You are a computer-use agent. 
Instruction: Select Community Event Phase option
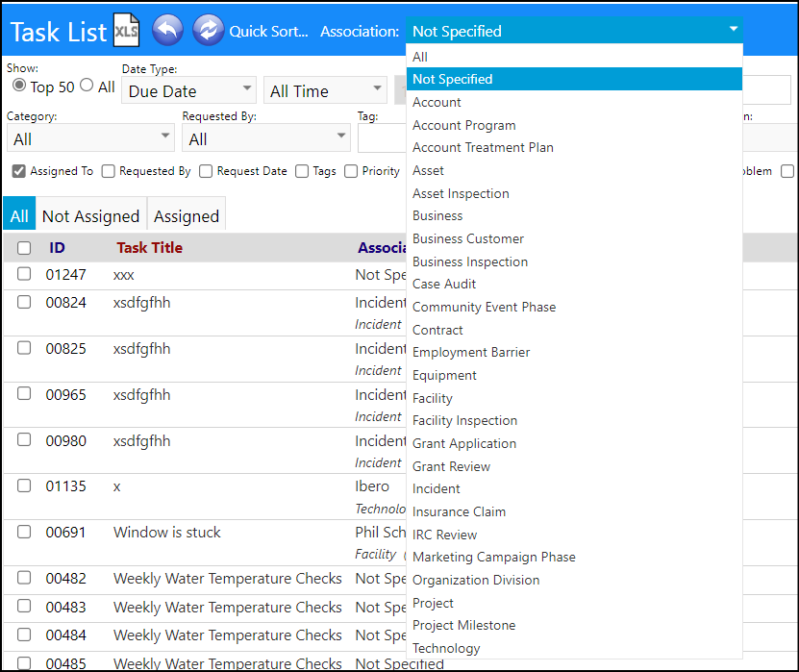[574, 307]
